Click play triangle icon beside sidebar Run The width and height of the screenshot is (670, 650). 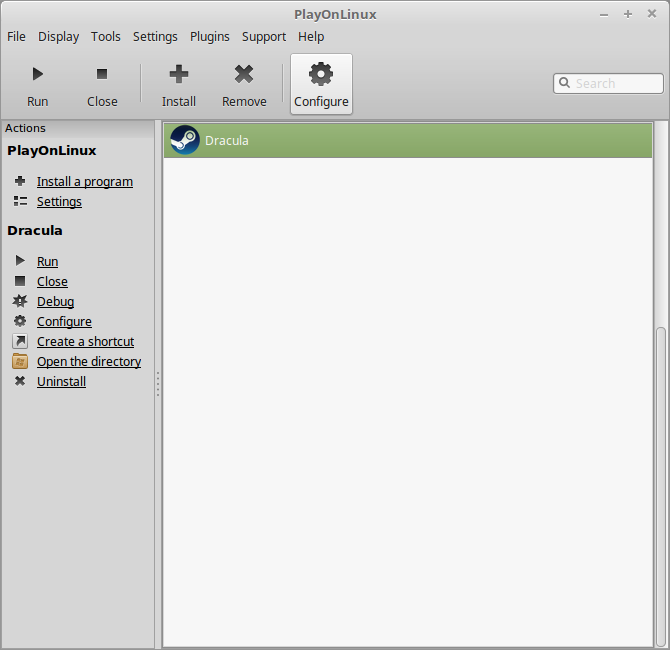20,261
